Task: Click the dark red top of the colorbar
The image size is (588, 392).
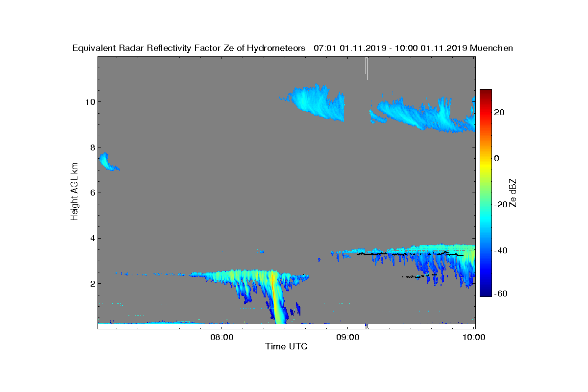Action: [486, 93]
